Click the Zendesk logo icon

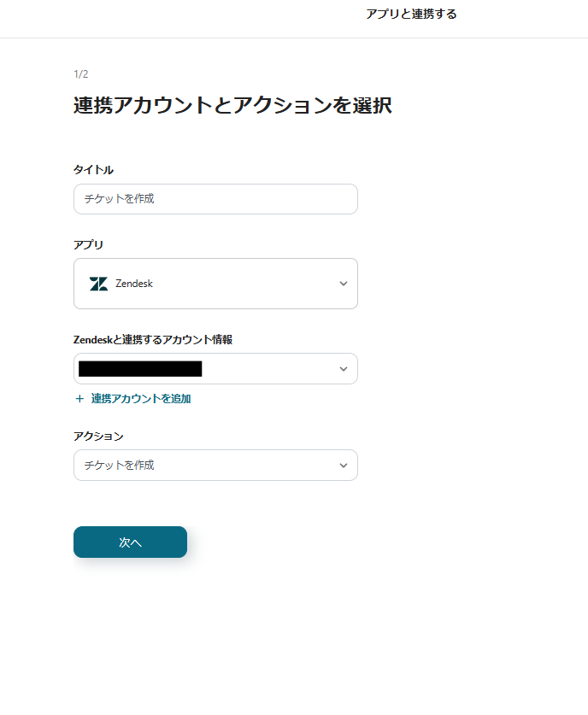click(x=98, y=284)
